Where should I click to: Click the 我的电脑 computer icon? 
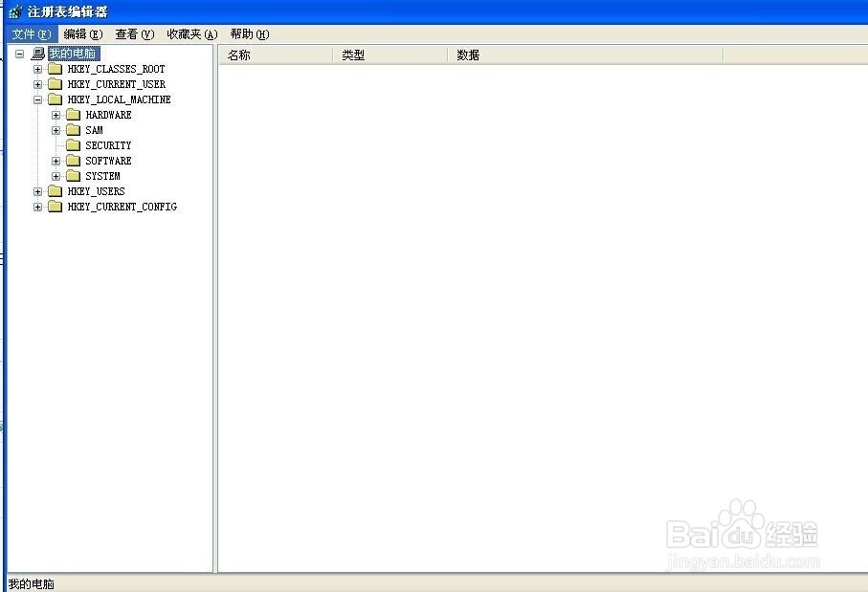(37, 54)
